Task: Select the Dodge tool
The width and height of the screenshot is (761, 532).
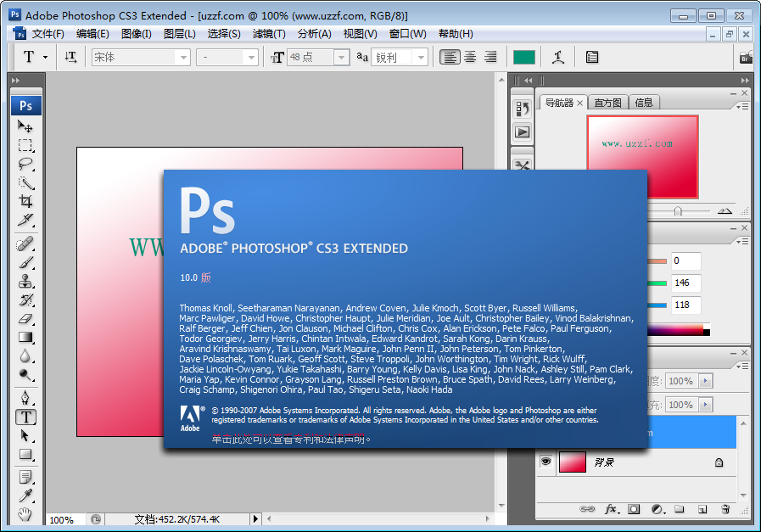Action: (x=25, y=374)
